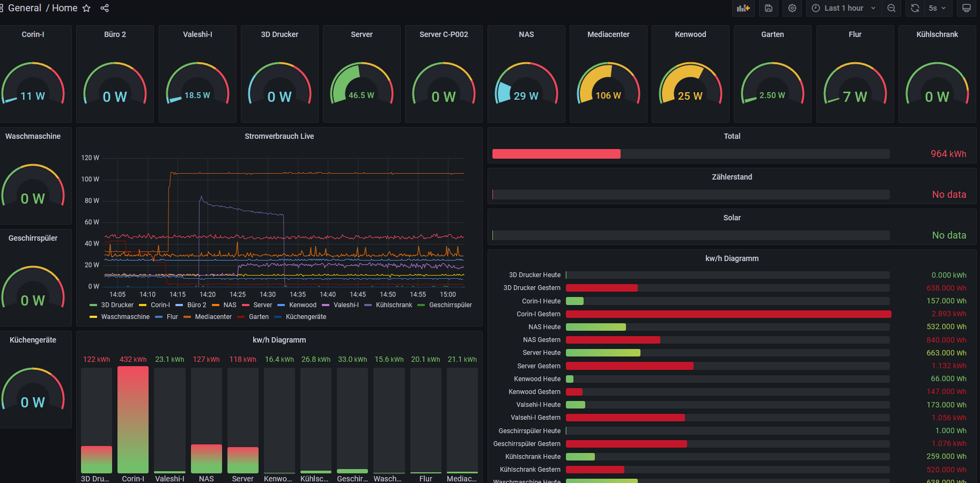This screenshot has width=980, height=483.
Task: Open the Home dashboard title link
Action: click(65, 8)
